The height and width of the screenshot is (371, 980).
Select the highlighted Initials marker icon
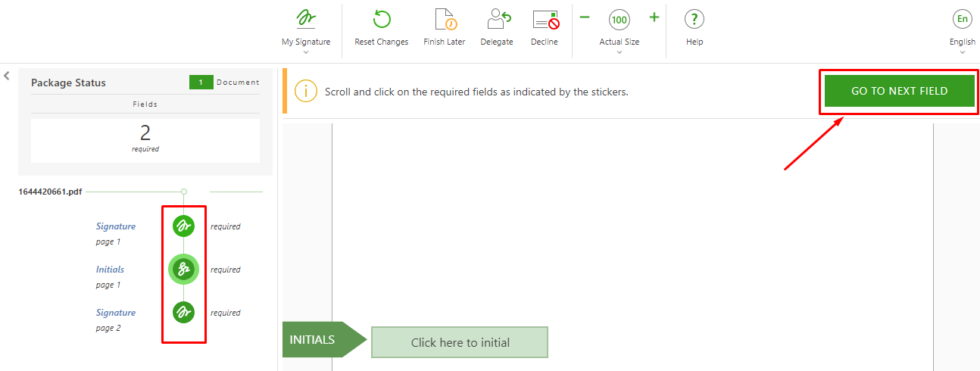click(184, 269)
